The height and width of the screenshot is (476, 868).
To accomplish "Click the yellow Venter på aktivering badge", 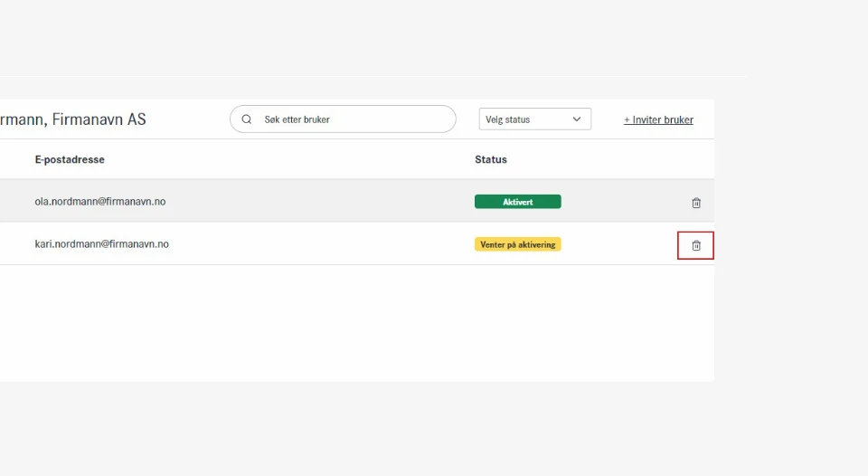I will pos(517,244).
